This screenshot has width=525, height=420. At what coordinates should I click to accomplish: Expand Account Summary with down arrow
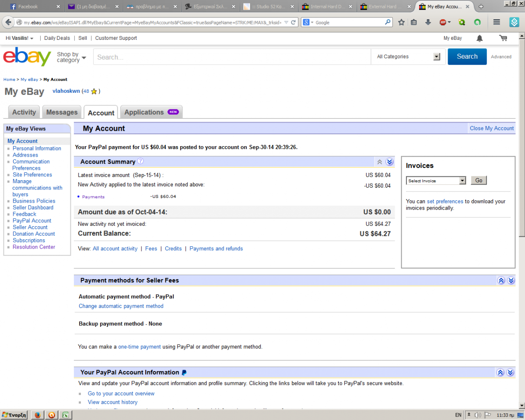(x=389, y=162)
